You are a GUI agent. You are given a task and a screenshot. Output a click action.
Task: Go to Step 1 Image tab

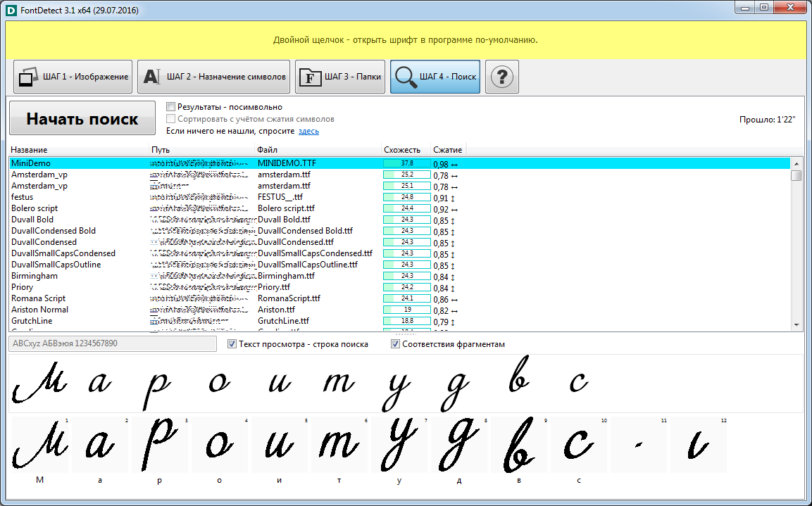(x=73, y=77)
